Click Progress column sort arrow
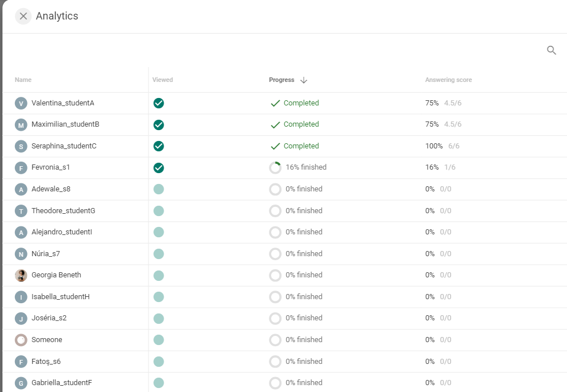 [x=304, y=80]
